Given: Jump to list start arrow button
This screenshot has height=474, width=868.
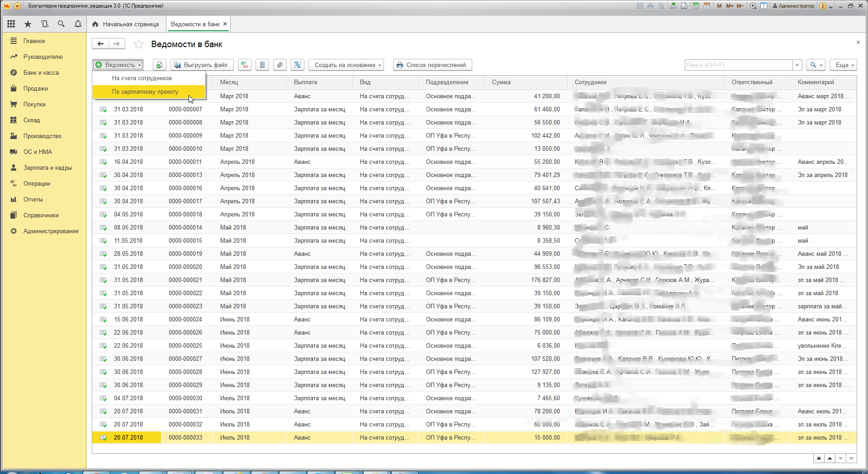Looking at the screenshot, I should (819, 458).
